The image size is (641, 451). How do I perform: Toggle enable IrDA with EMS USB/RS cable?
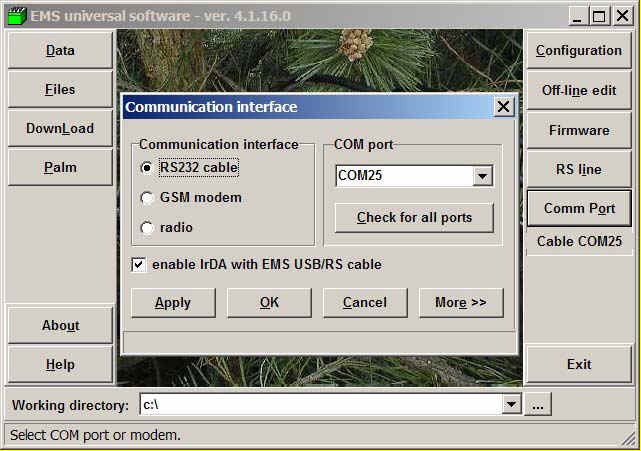click(139, 265)
